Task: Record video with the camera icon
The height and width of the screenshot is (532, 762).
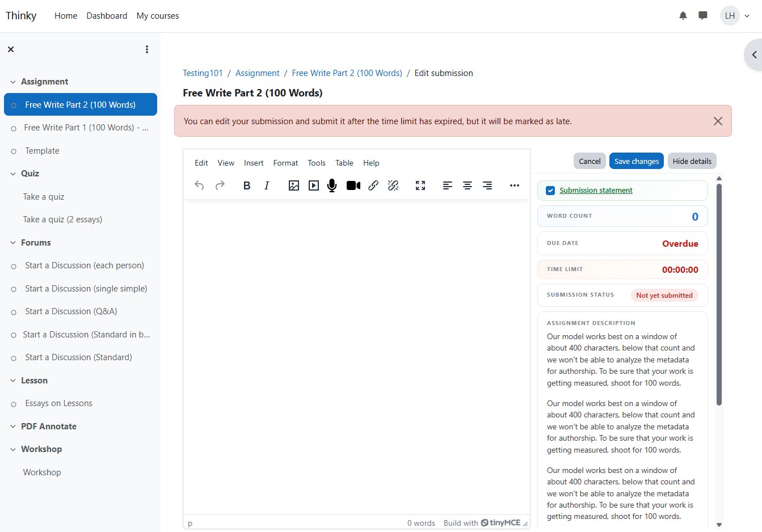Action: [353, 185]
